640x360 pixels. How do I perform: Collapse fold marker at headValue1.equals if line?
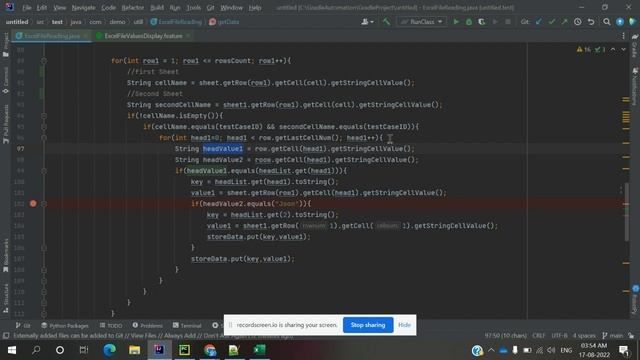[44, 171]
